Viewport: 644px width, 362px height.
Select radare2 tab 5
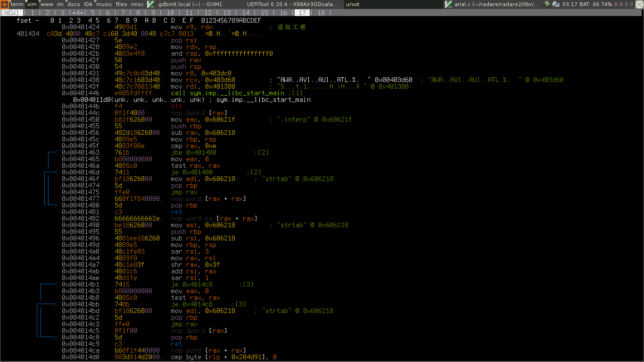coord(93,13)
